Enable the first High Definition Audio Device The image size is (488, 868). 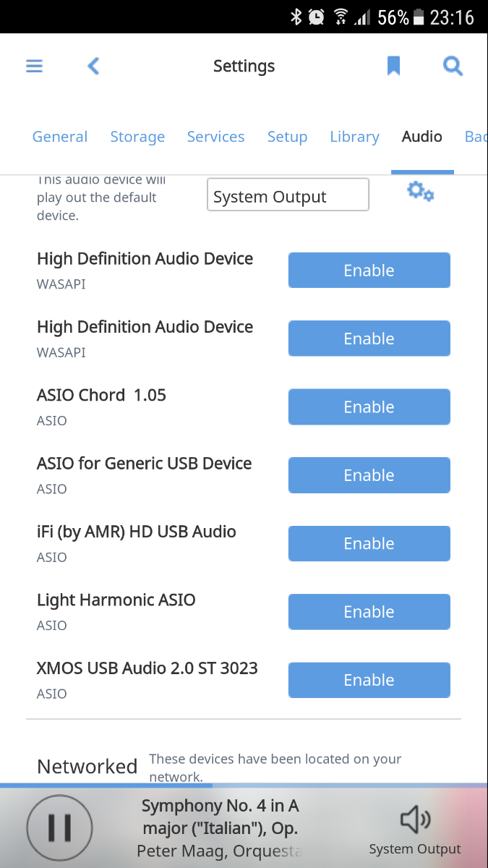pos(369,271)
